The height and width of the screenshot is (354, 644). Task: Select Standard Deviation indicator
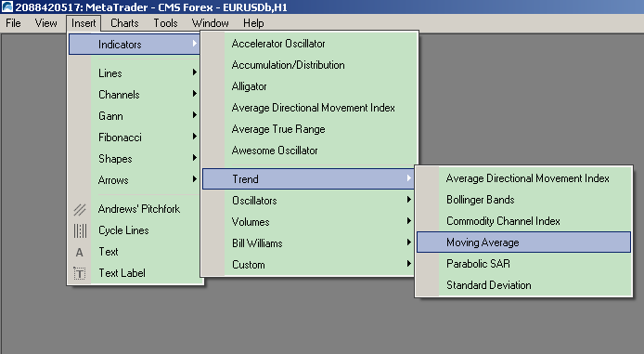point(523,285)
